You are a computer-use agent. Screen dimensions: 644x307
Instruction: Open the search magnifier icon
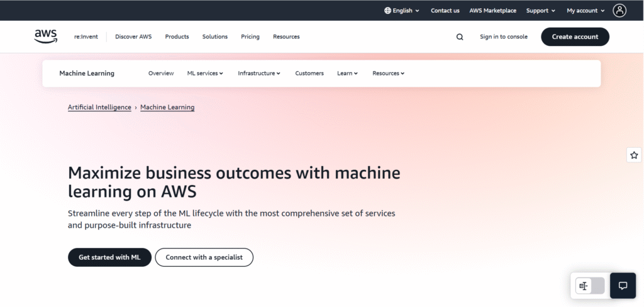(x=460, y=37)
